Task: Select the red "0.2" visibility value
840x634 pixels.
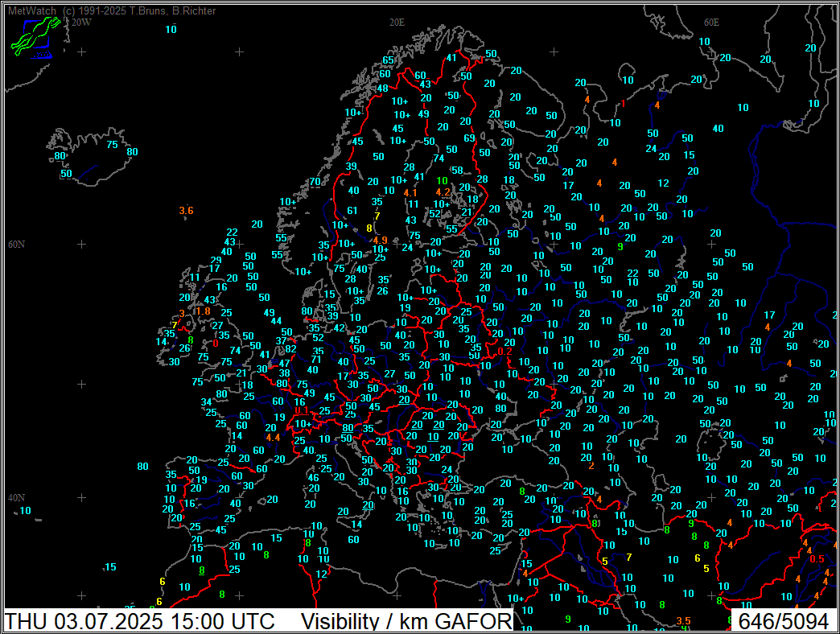Action: coord(504,352)
